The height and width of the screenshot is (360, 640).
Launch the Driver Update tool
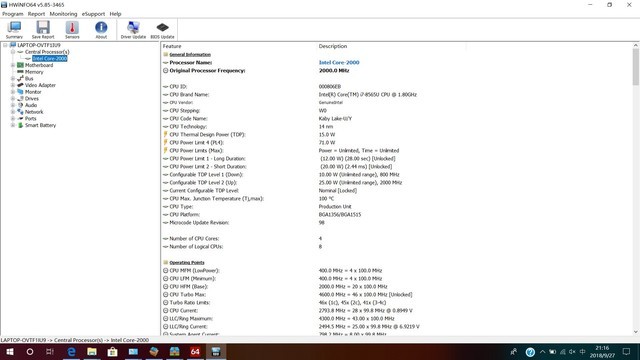tap(133, 30)
